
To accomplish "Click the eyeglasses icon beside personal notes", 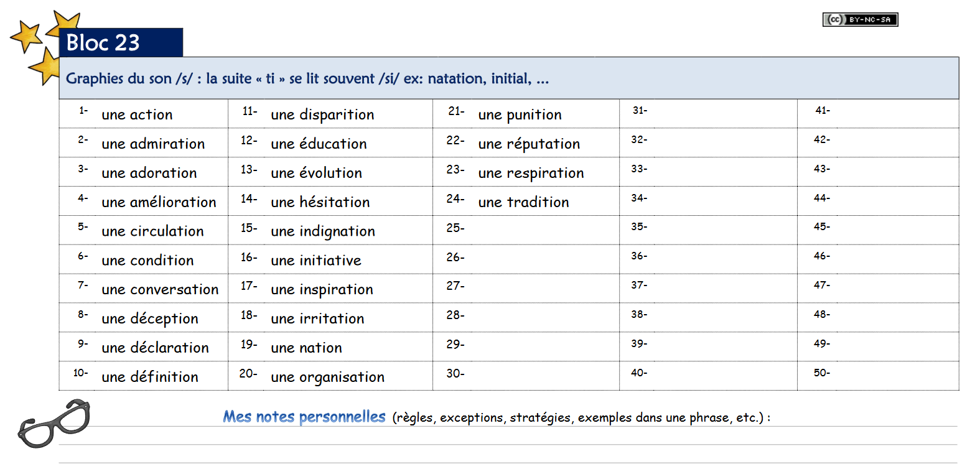I will [54, 423].
